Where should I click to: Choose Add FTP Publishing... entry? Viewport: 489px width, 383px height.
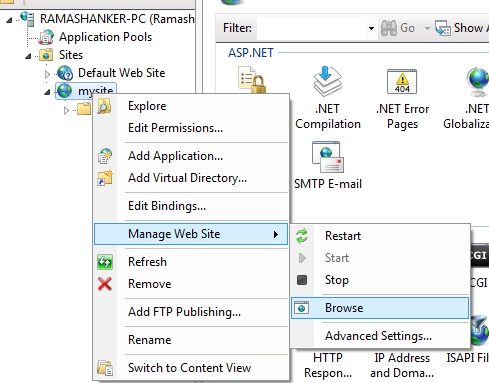[191, 312]
